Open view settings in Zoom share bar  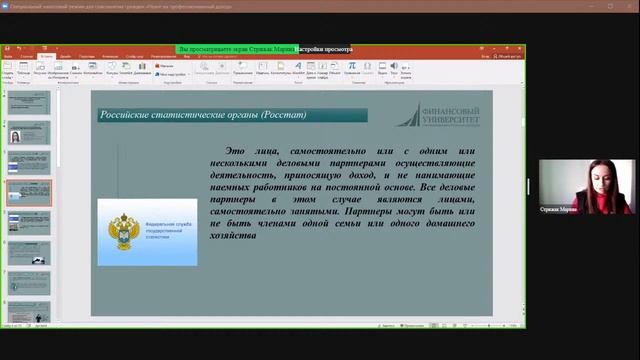point(325,49)
